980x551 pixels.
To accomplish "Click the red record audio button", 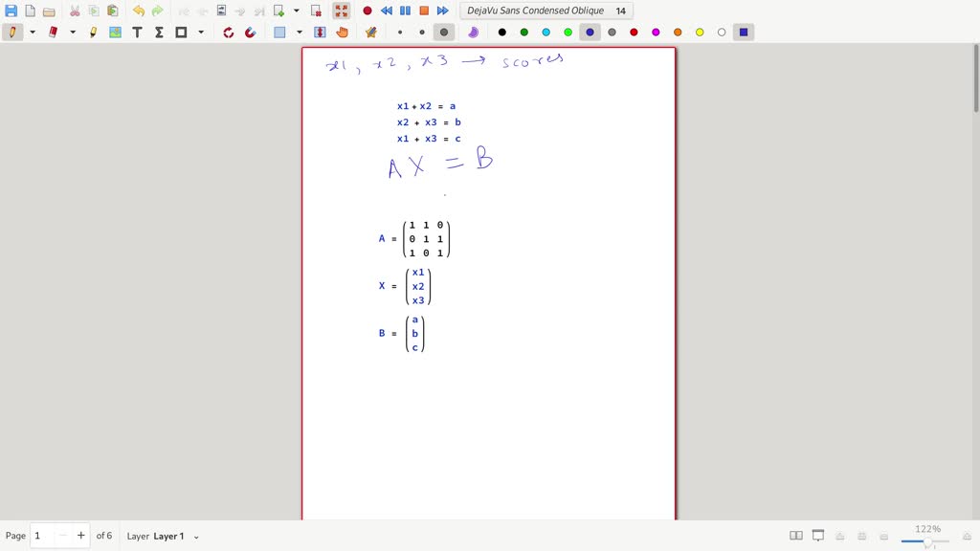I will tap(367, 11).
